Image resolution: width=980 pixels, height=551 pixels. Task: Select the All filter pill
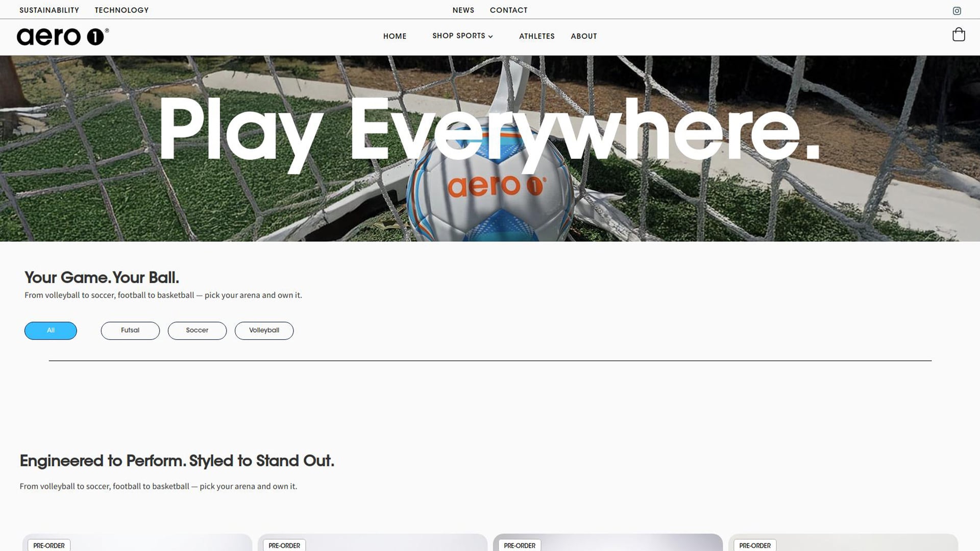51,331
